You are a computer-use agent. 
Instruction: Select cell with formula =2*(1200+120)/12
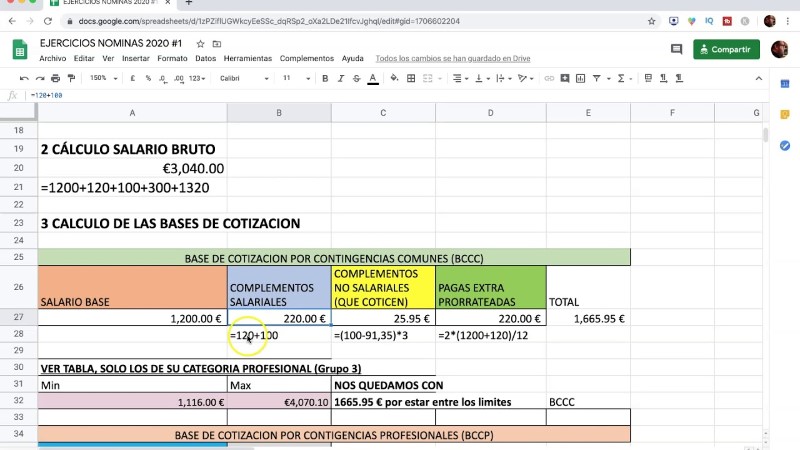pyautogui.click(x=491, y=335)
